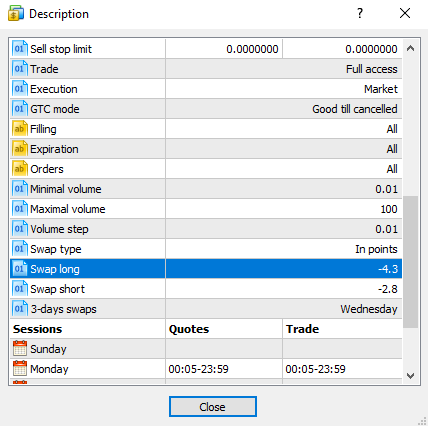Screen dimensions: 428x426
Task: Click the numeric icon beside Swap long
Action: coord(20,269)
